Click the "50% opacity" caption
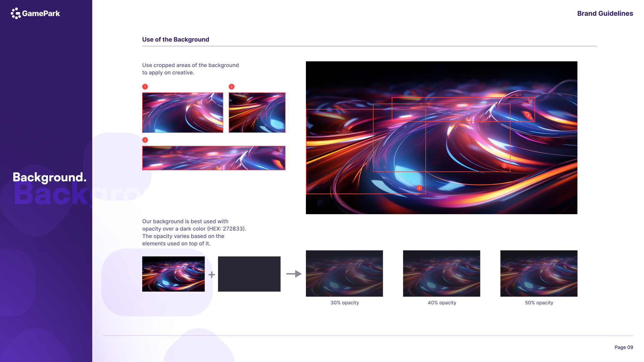 [x=539, y=303]
